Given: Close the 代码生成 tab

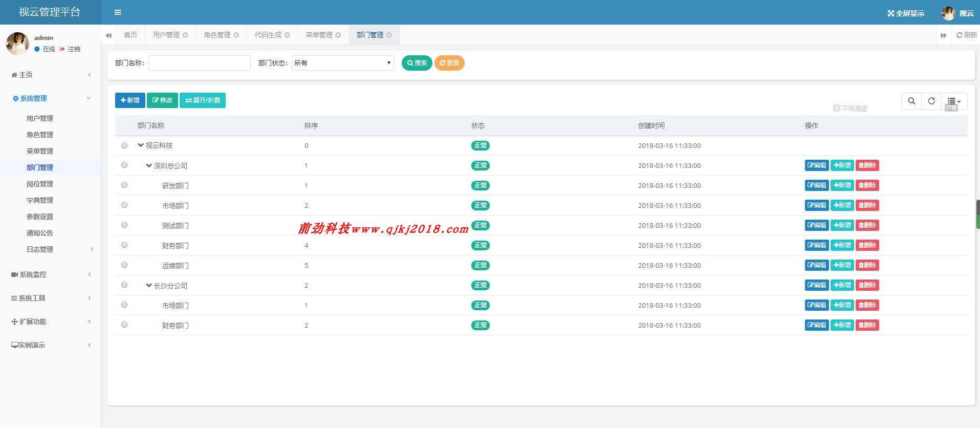Looking at the screenshot, I should (x=287, y=35).
